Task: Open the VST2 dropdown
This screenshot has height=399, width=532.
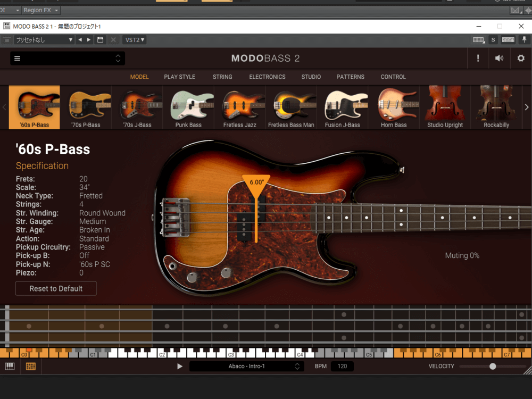Action: (135, 40)
